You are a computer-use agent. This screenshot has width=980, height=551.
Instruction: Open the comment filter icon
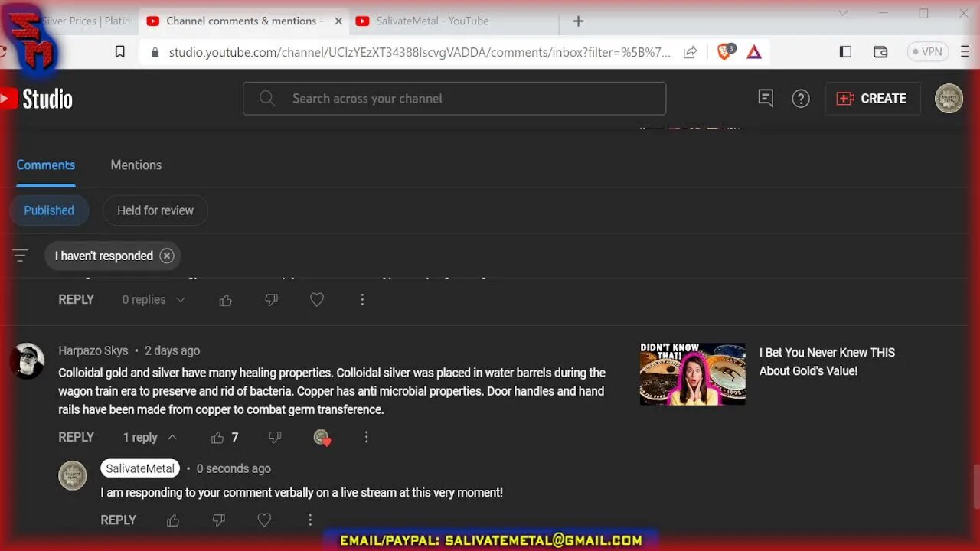[x=20, y=256]
